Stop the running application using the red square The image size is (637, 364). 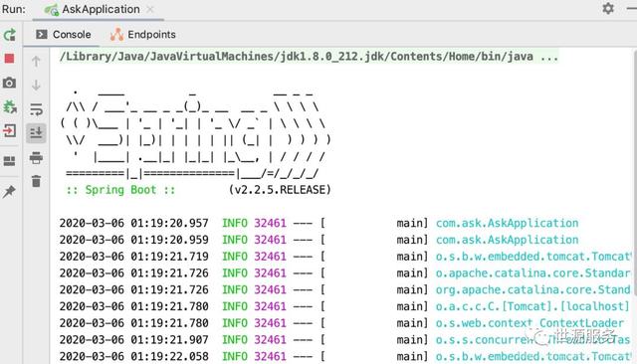[9, 59]
